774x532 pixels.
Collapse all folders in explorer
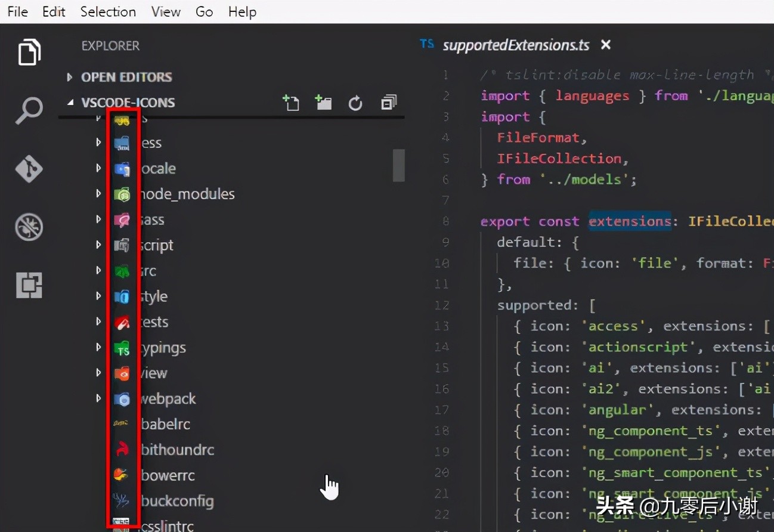click(x=389, y=103)
